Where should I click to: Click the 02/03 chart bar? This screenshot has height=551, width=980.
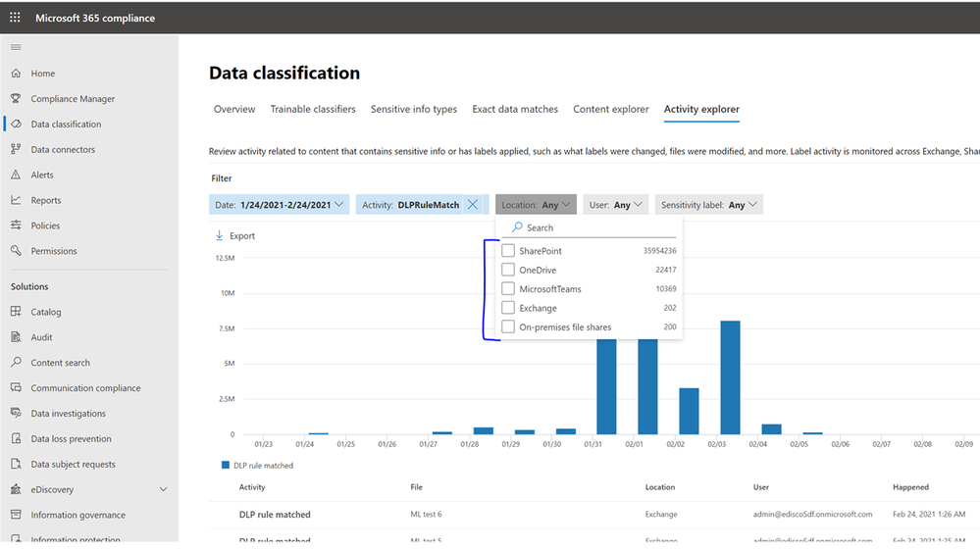pyautogui.click(x=730, y=377)
